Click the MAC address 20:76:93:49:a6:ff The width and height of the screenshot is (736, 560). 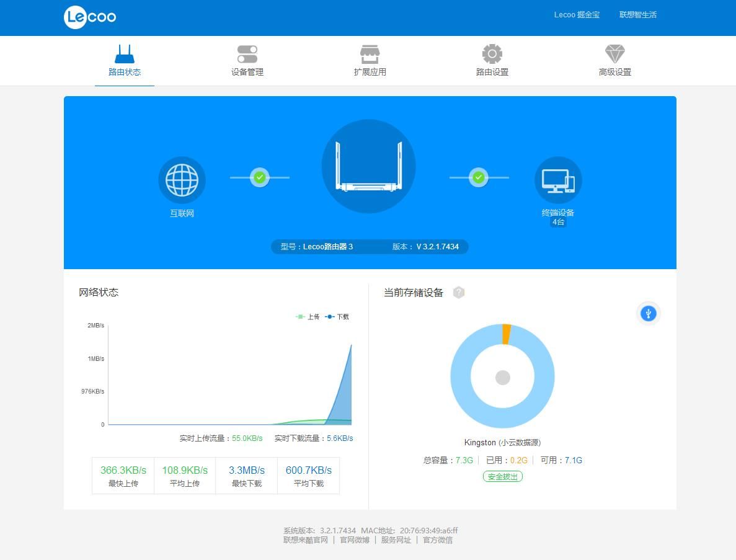tap(428, 531)
